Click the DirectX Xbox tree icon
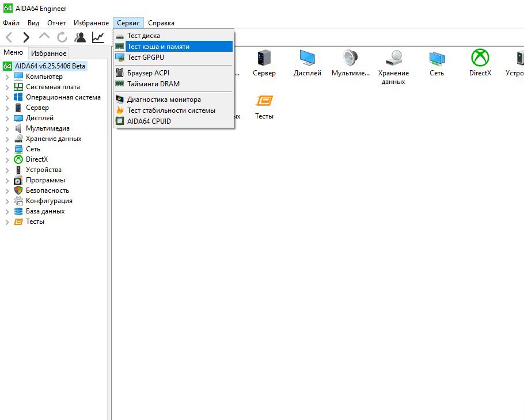The image size is (524, 420). 18,159
